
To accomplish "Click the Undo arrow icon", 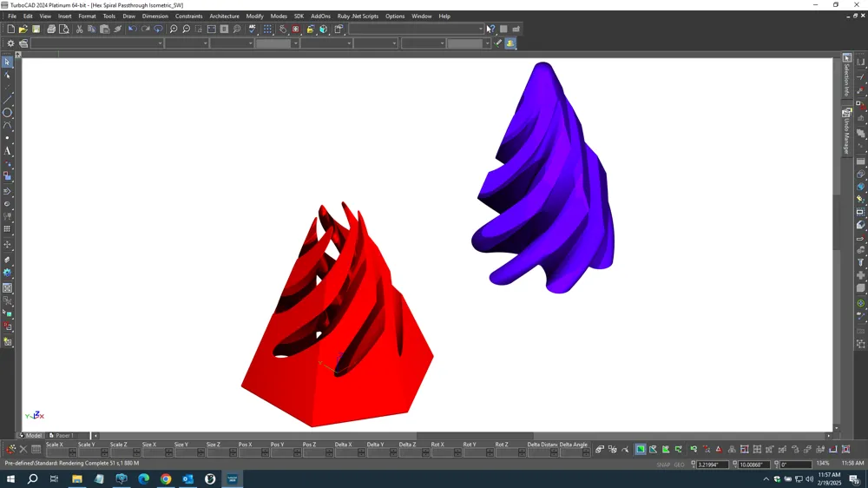I will pyautogui.click(x=132, y=29).
